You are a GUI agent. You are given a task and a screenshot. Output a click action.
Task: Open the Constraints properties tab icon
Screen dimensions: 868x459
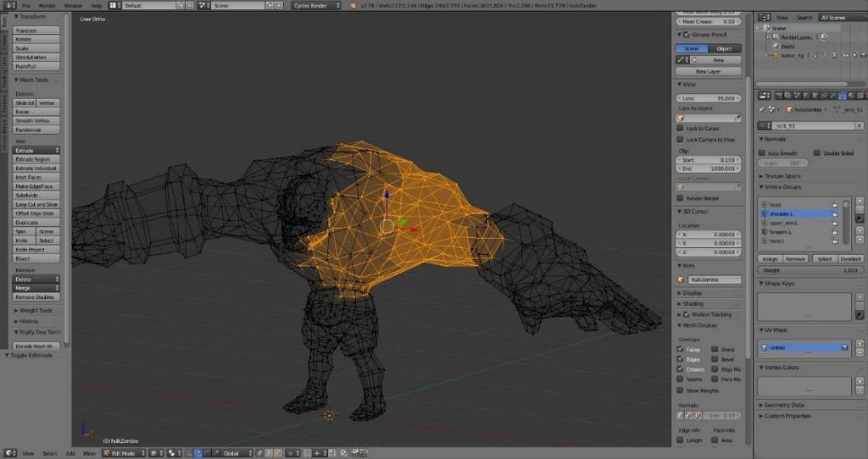(824, 96)
